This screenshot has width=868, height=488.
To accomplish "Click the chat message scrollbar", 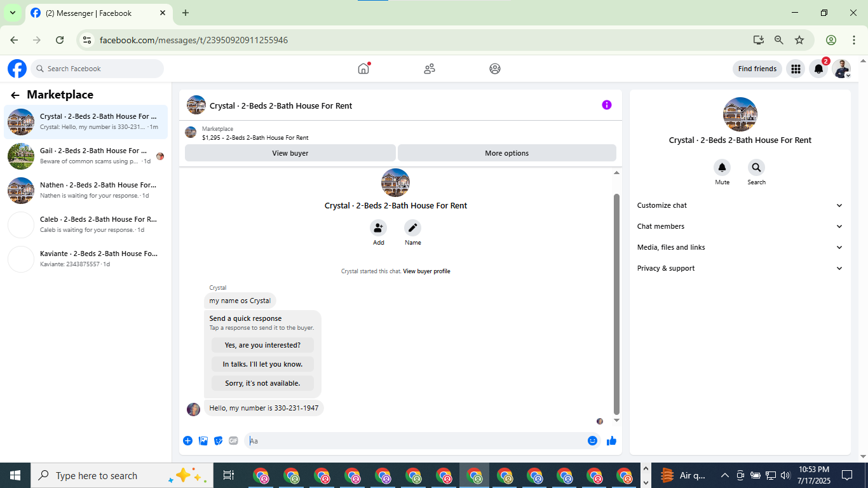I will [x=616, y=304].
